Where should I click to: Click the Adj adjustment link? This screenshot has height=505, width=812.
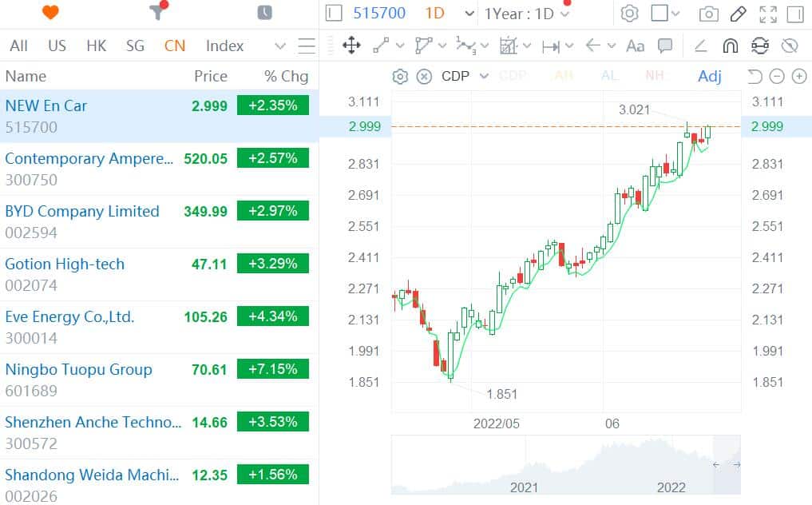tap(709, 76)
